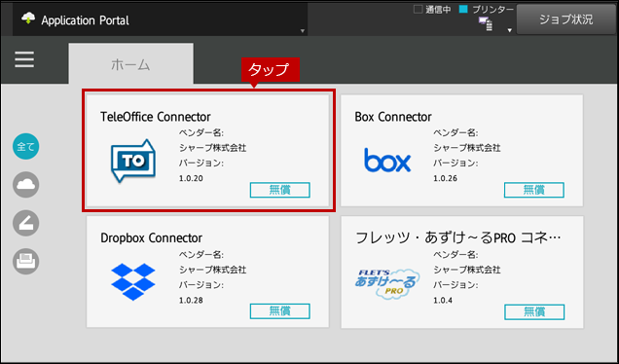Click the blue box logo

pyautogui.click(x=387, y=161)
